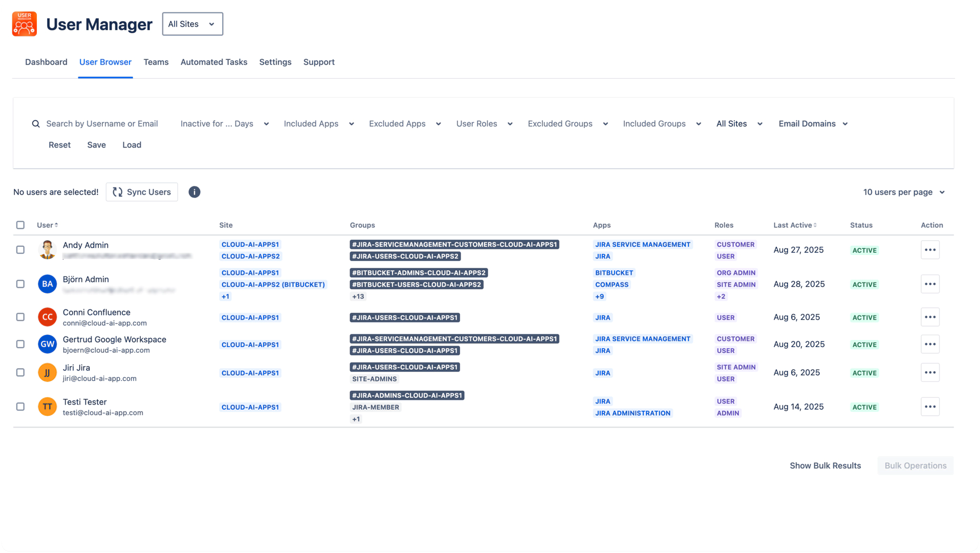Check the select-all users checkbox
Viewport: 980px width, 553px height.
pos(20,225)
